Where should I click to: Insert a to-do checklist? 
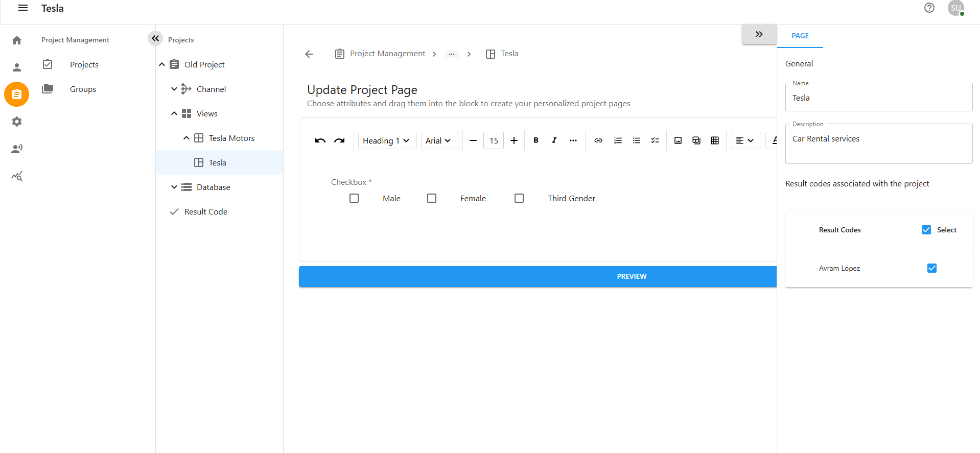655,140
